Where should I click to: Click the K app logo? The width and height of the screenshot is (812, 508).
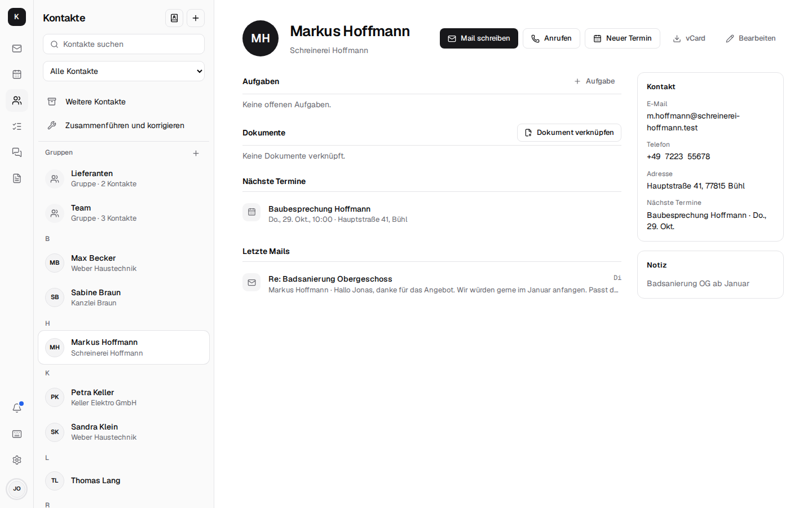coord(17,17)
